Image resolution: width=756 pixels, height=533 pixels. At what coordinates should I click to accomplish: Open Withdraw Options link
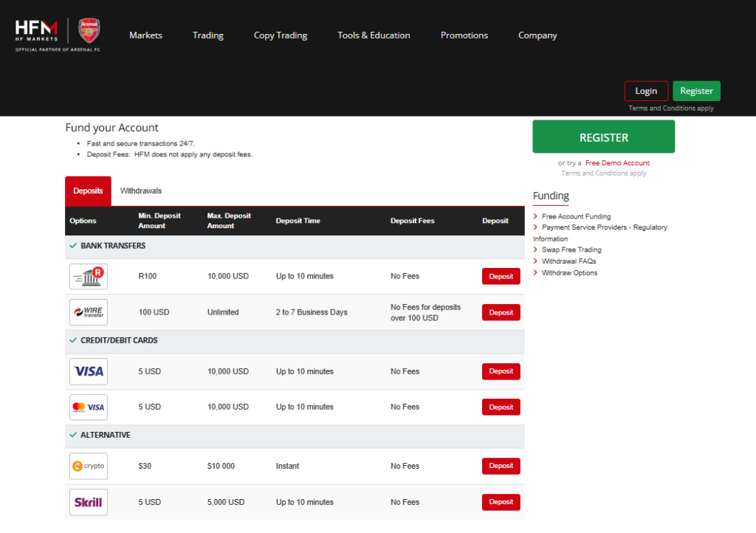[569, 272]
